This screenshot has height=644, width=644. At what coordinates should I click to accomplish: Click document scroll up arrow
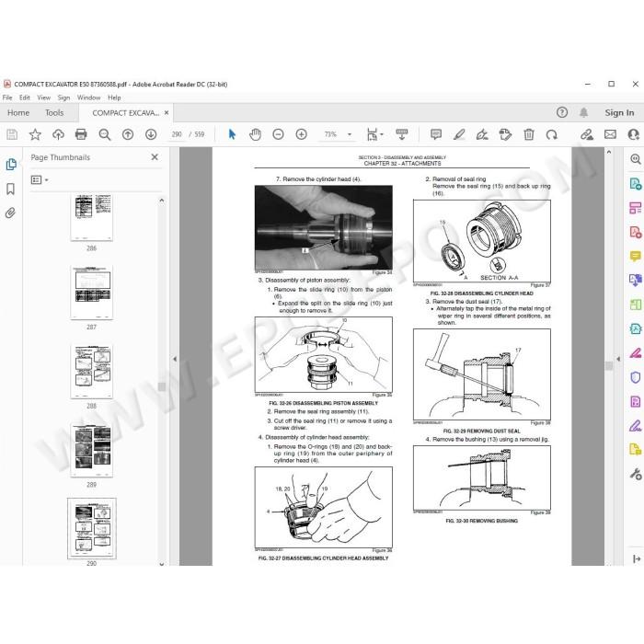point(609,152)
